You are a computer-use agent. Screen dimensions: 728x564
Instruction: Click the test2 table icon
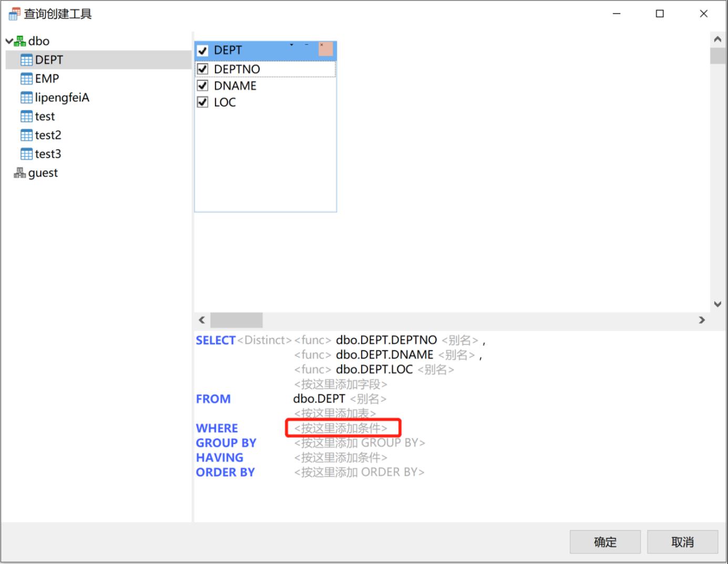26,135
